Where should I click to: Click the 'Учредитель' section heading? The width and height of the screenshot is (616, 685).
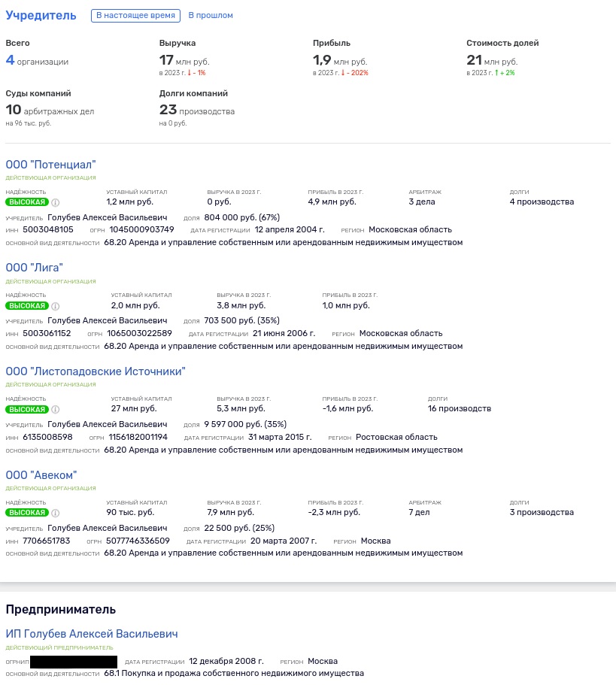[x=41, y=15]
